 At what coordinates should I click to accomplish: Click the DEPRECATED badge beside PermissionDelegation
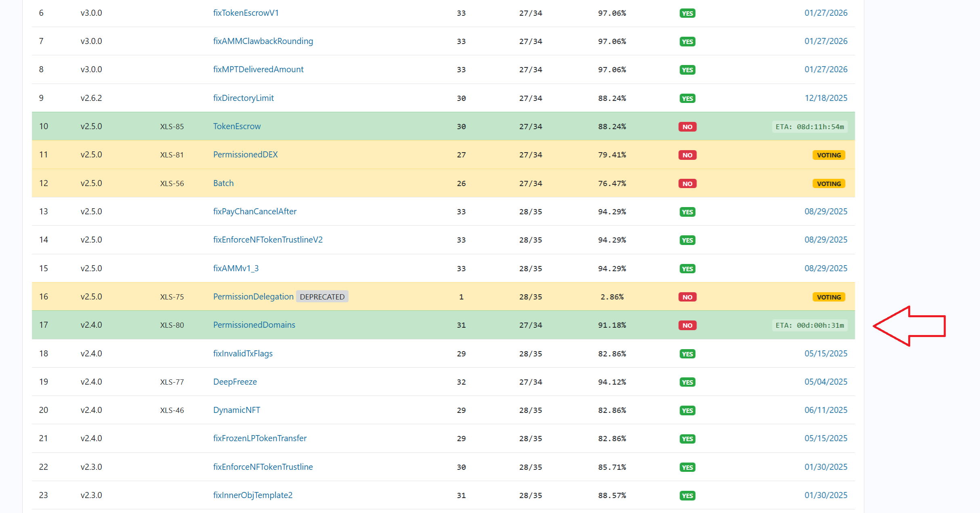[322, 297]
